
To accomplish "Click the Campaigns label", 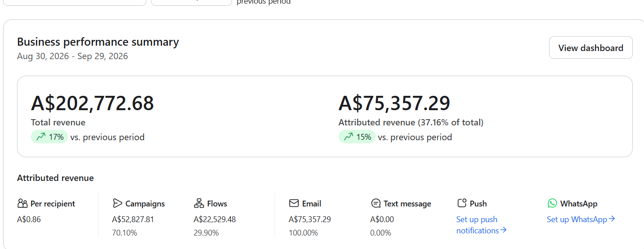I will pos(145,204).
